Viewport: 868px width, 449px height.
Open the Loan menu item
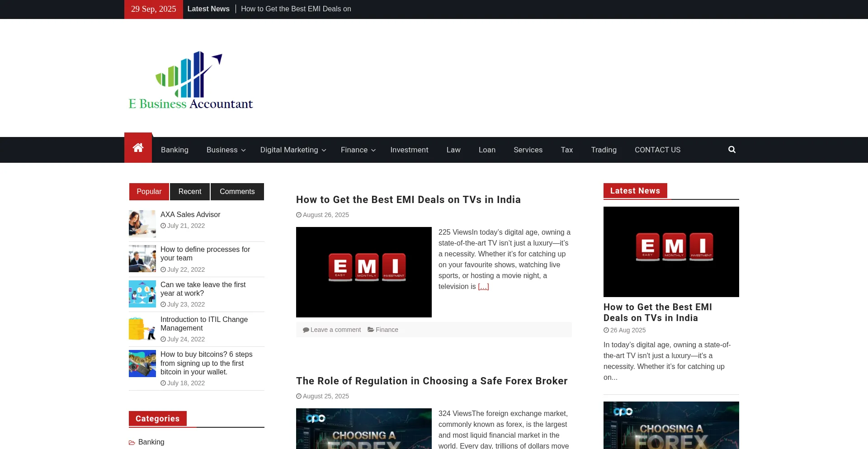[487, 150]
